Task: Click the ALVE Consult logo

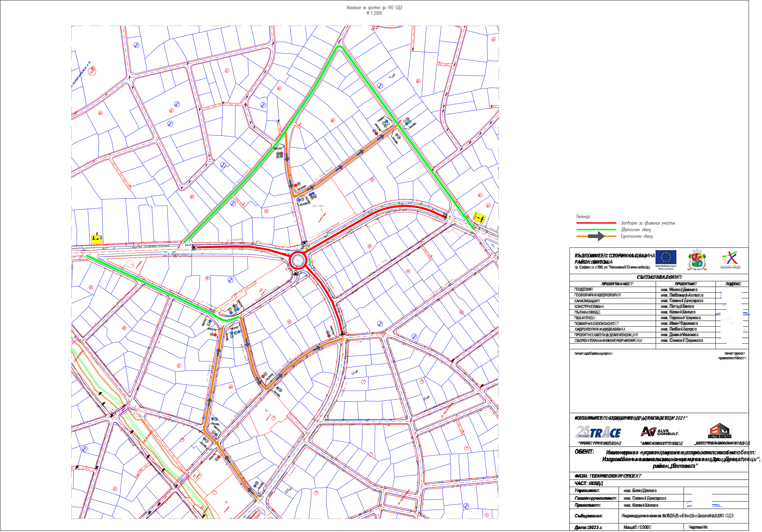Action: click(659, 432)
